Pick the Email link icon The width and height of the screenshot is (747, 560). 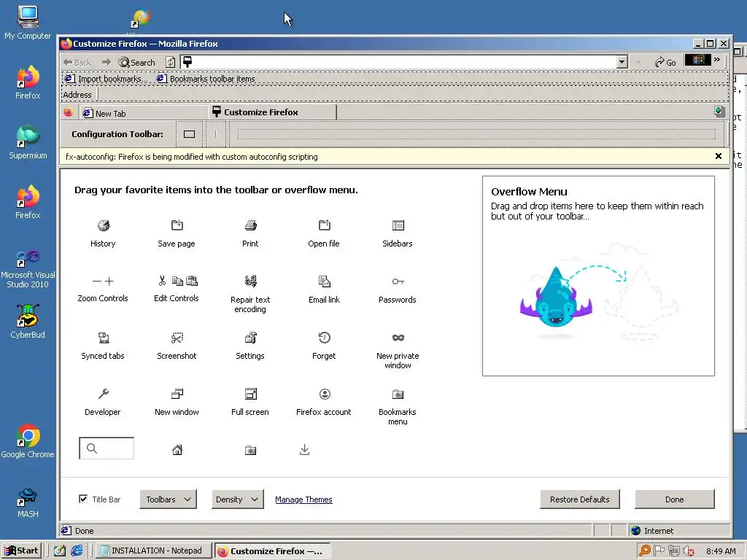[325, 281]
